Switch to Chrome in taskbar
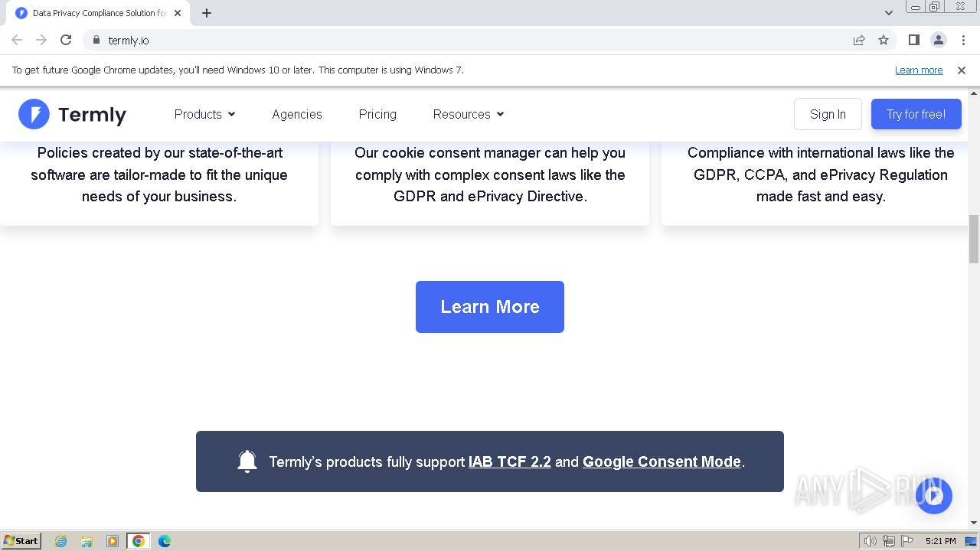The width and height of the screenshot is (980, 551). point(139,541)
